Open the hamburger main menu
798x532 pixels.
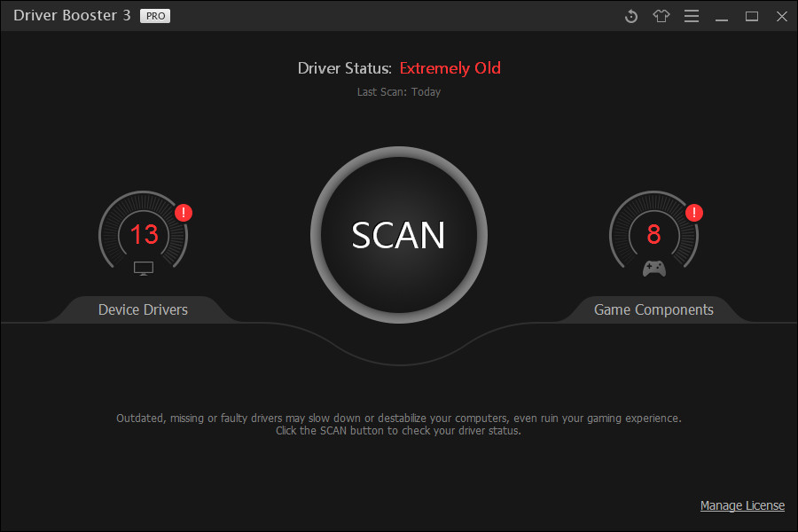(691, 16)
